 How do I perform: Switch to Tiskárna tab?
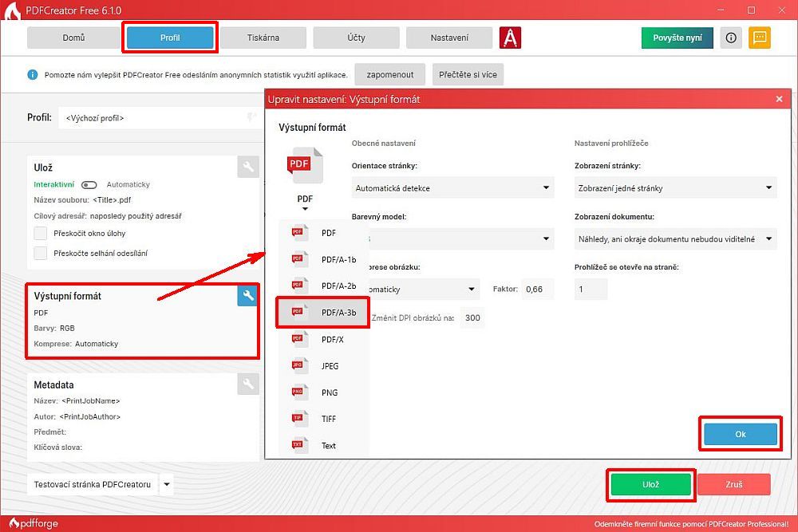pyautogui.click(x=262, y=37)
